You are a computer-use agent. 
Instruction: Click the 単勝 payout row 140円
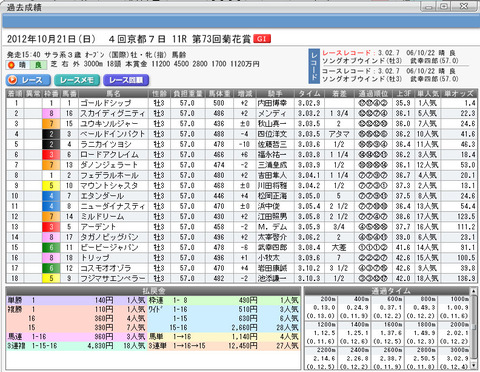[x=104, y=301]
